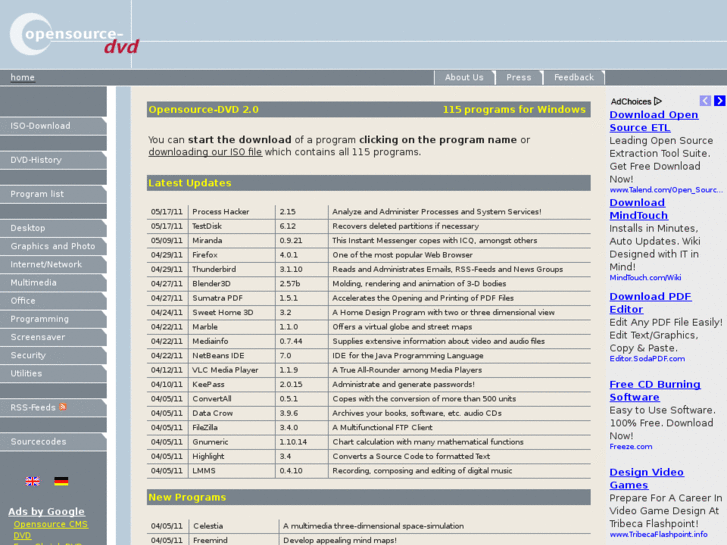Open Sourcecodes in the sidebar

[x=53, y=442]
